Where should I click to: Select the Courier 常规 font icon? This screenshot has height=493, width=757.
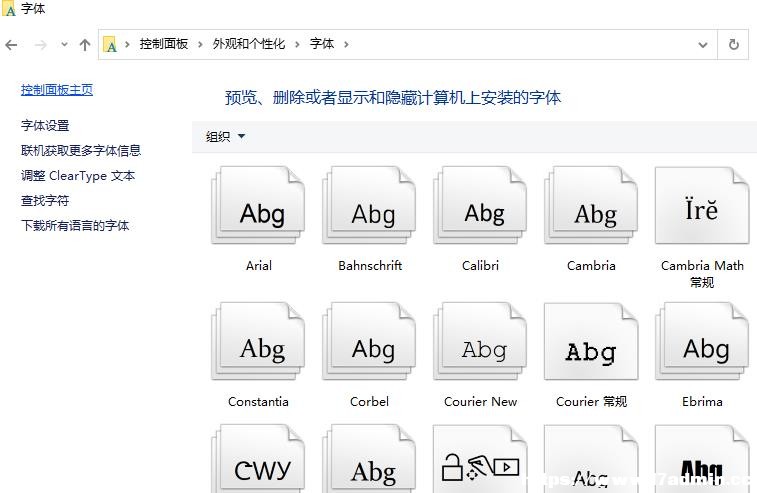tap(591, 341)
